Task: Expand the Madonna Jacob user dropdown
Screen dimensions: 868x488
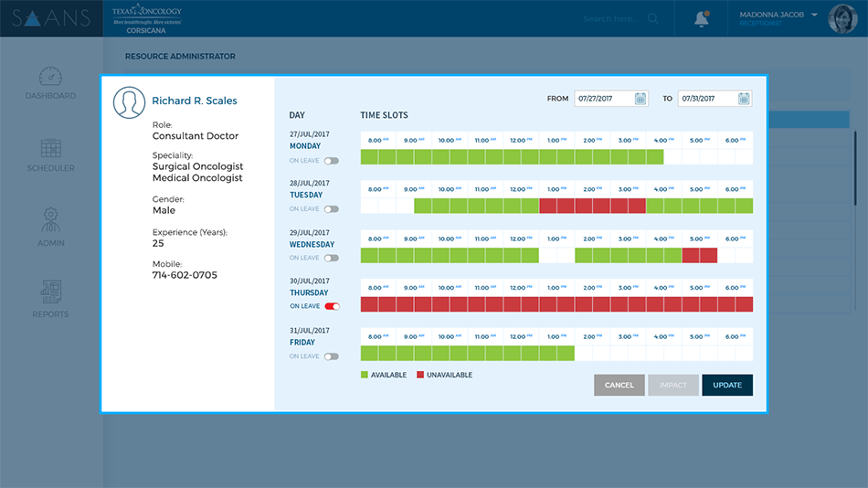Action: (x=813, y=15)
